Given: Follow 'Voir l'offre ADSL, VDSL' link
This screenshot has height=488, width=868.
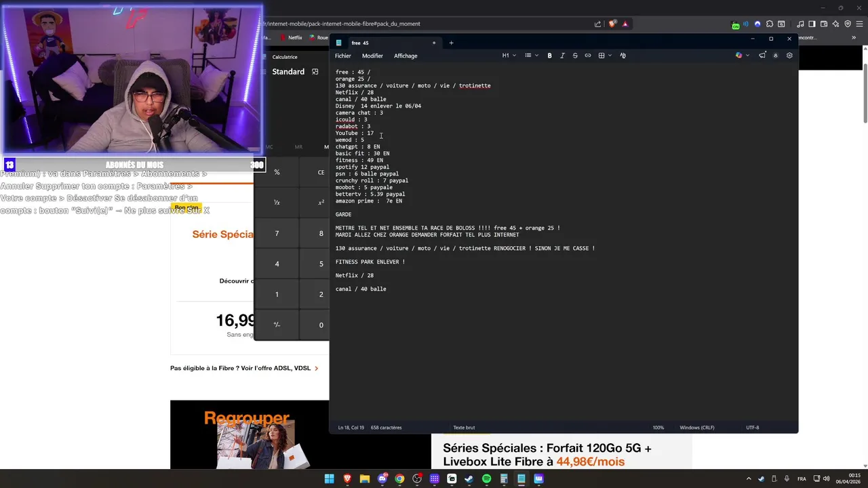Looking at the screenshot, I should pyautogui.click(x=276, y=368).
